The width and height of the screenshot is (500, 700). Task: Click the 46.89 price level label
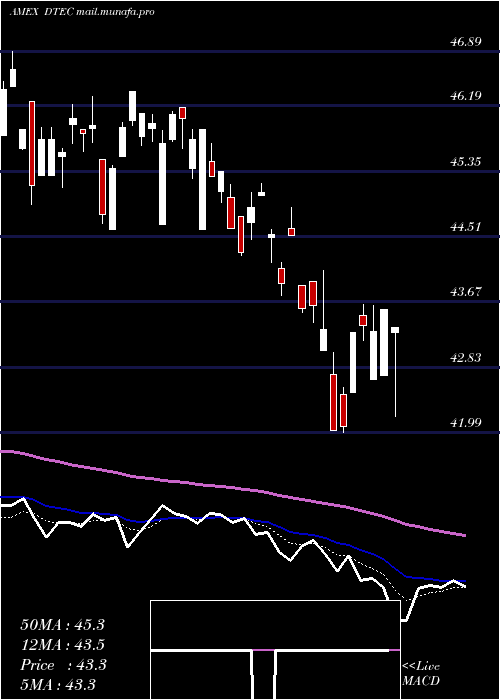[x=466, y=42]
